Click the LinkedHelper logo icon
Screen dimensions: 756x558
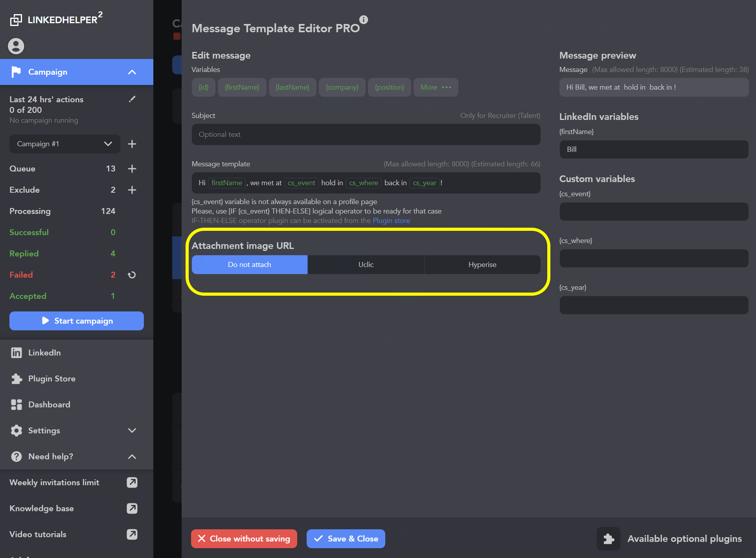pos(16,20)
